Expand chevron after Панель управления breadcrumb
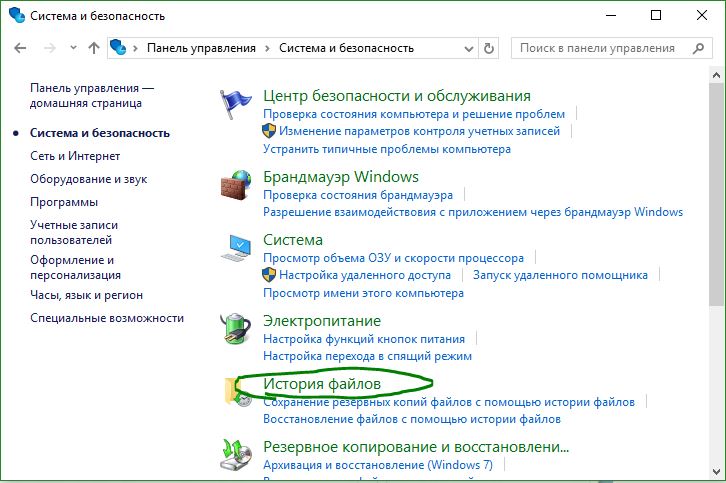 click(267, 48)
